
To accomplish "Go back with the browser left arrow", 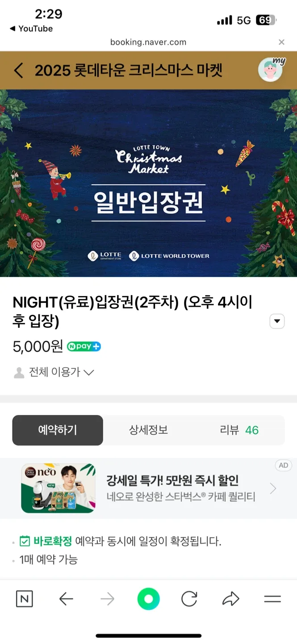I will pos(66,599).
